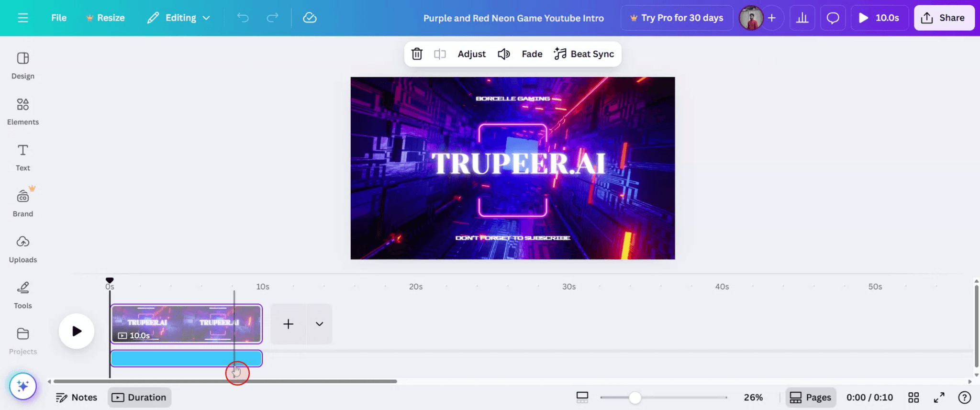Add a new page with the plus button
Image resolution: width=980 pixels, height=410 pixels.
(x=288, y=324)
